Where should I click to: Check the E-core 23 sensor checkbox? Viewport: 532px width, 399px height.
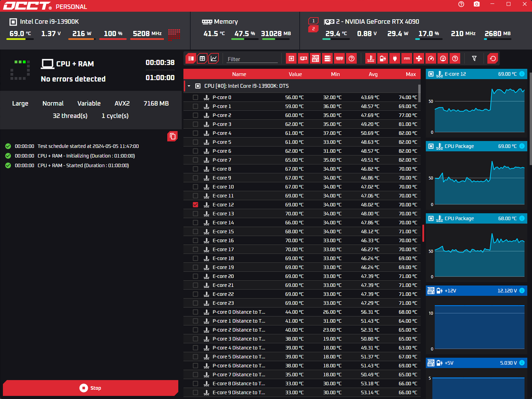tap(195, 303)
